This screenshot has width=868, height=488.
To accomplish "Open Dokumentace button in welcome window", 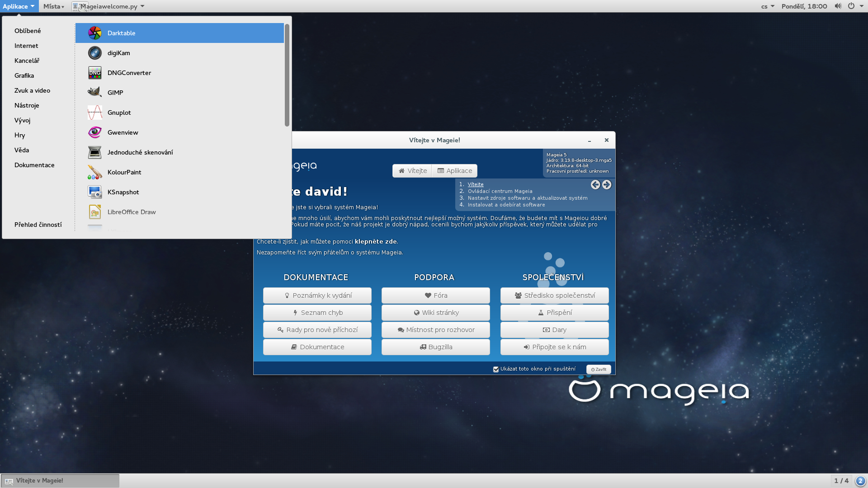I will [x=317, y=347].
